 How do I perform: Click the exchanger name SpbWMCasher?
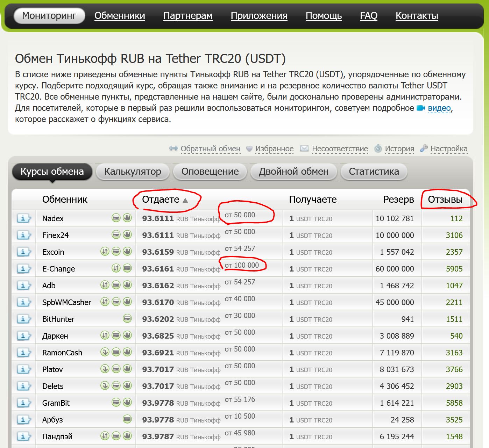click(x=67, y=302)
